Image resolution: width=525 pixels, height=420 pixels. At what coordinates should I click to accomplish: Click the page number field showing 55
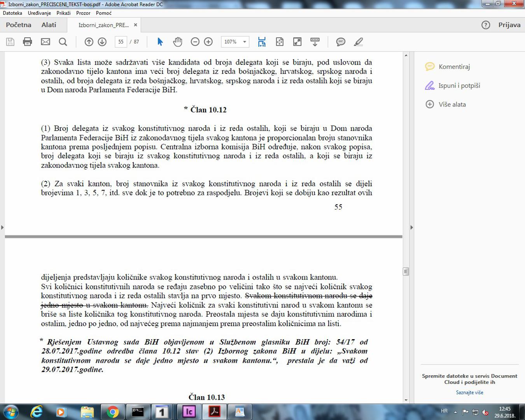121,42
